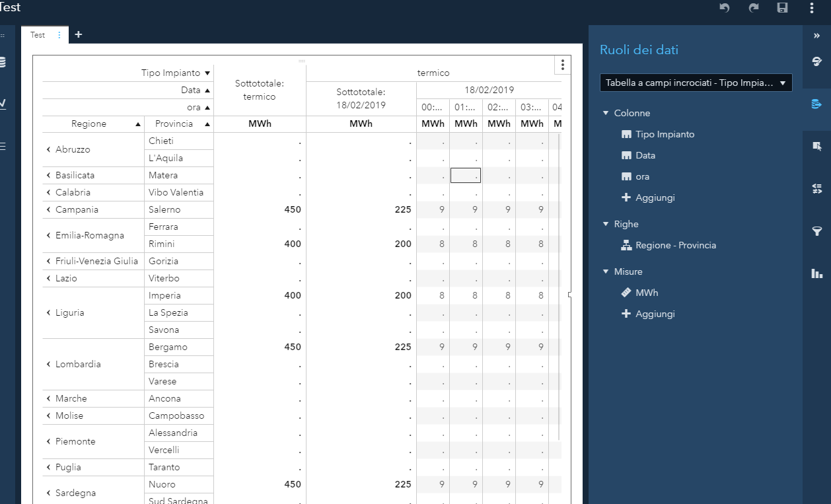Select the Actions pointer icon on right sidebar
The image size is (831, 504).
click(x=817, y=146)
